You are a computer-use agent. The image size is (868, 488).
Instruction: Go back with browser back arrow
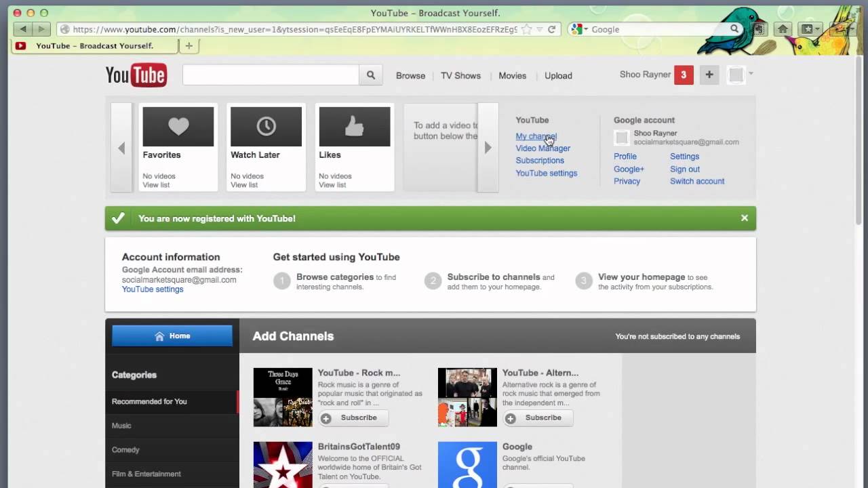[x=24, y=29]
